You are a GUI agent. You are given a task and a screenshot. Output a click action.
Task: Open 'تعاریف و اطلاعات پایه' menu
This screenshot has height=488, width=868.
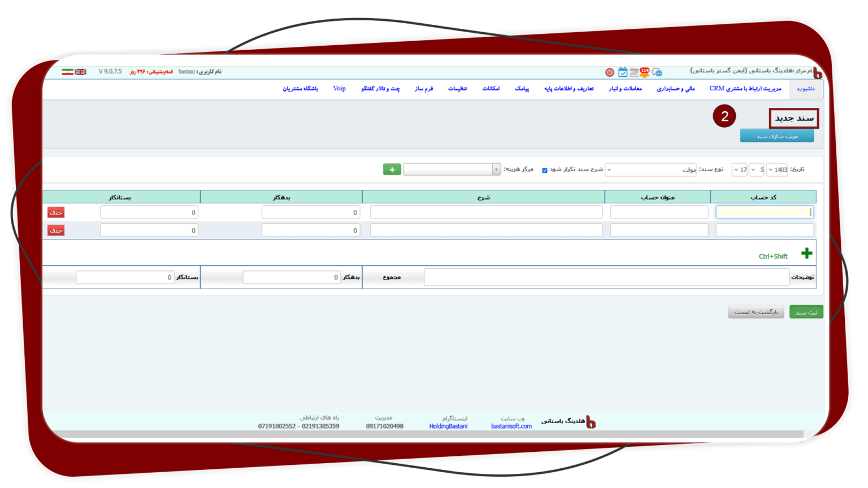(x=568, y=89)
